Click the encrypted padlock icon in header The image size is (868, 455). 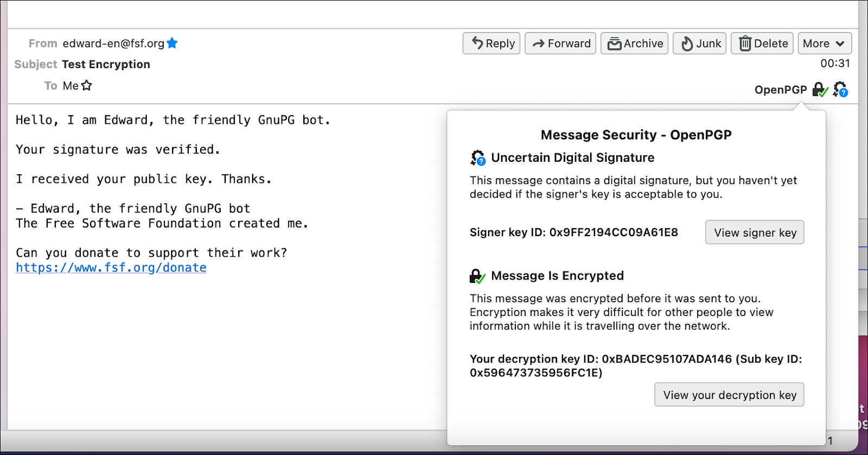click(x=820, y=90)
